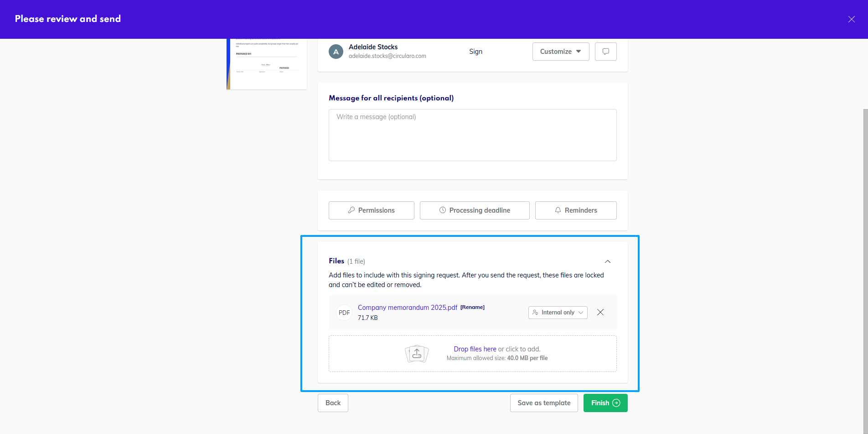
Task: Open the Customize dropdown for Adelaide Stocks
Action: coord(560,52)
